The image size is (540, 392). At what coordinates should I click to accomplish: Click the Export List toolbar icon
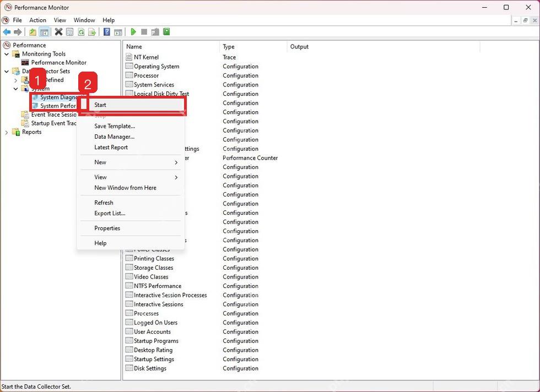tap(92, 32)
